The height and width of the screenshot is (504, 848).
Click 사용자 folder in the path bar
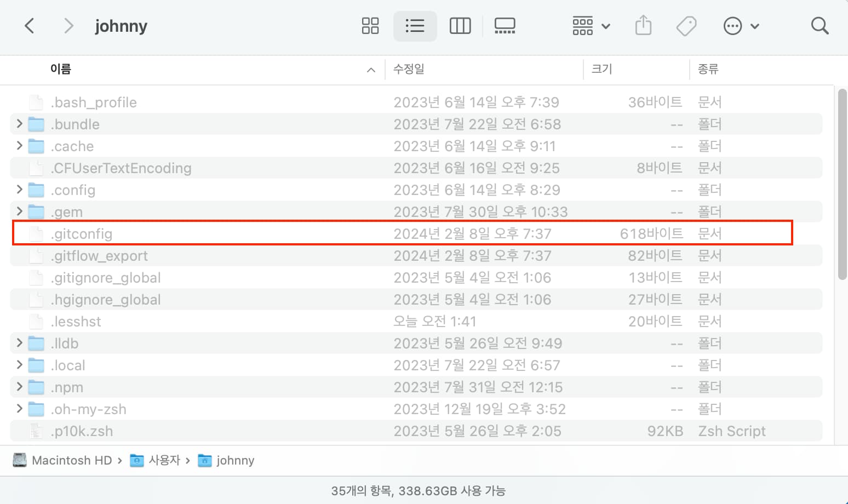coord(164,460)
